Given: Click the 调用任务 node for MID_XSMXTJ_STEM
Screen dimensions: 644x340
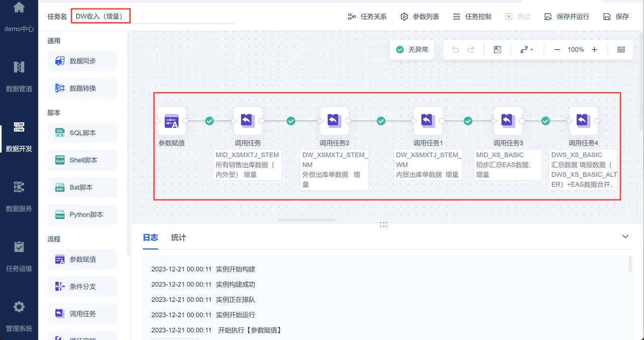Looking at the screenshot, I should [x=248, y=121].
